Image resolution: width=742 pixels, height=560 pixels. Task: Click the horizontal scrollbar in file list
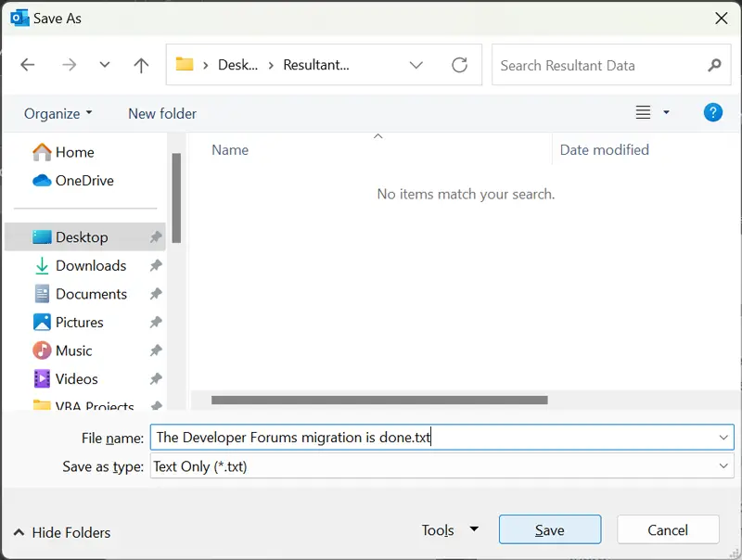(379, 401)
